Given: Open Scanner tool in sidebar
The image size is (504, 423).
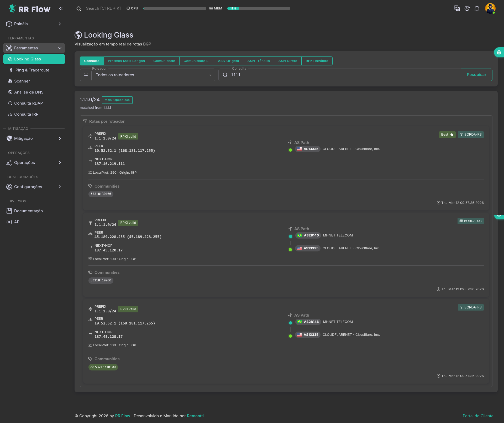Looking at the screenshot, I should point(22,81).
